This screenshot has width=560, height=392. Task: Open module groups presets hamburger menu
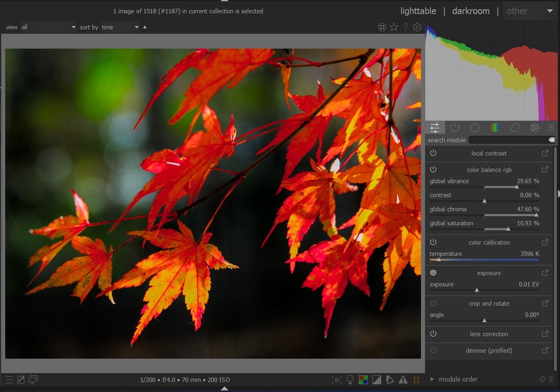tap(551, 127)
